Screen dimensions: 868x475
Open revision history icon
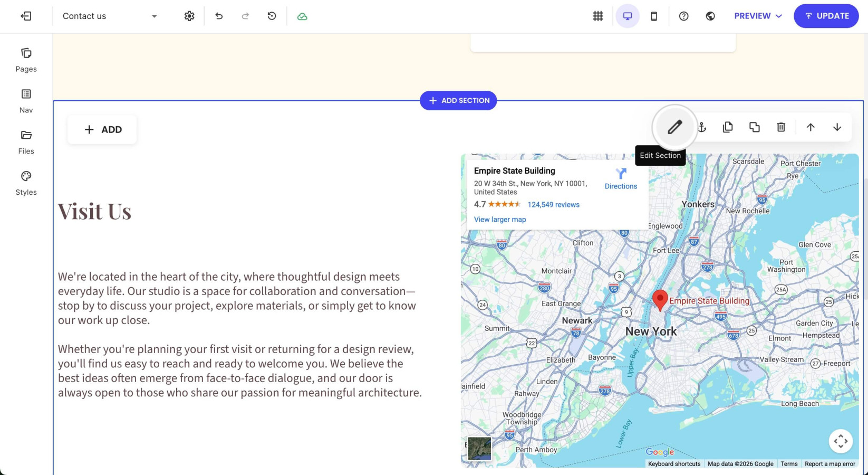[x=272, y=16]
